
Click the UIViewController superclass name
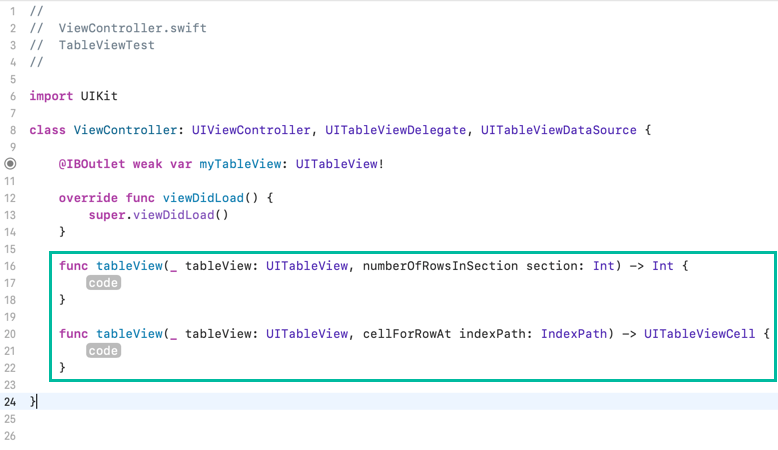point(250,130)
